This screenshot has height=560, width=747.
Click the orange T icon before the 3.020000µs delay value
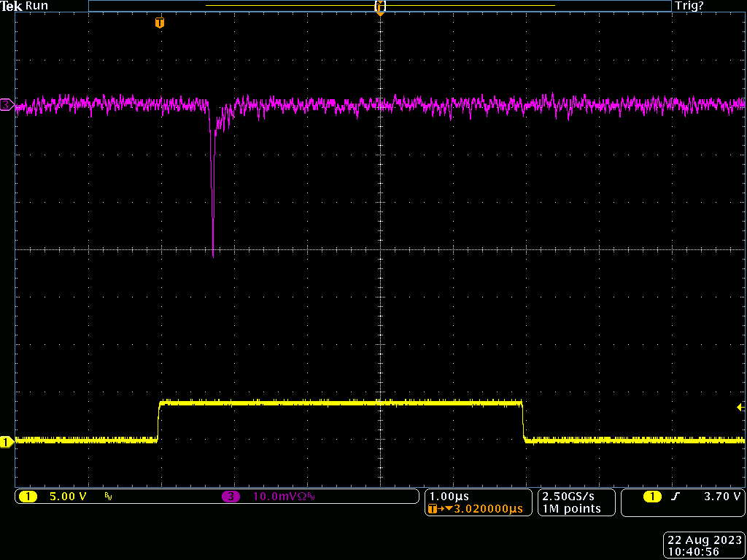tap(433, 509)
